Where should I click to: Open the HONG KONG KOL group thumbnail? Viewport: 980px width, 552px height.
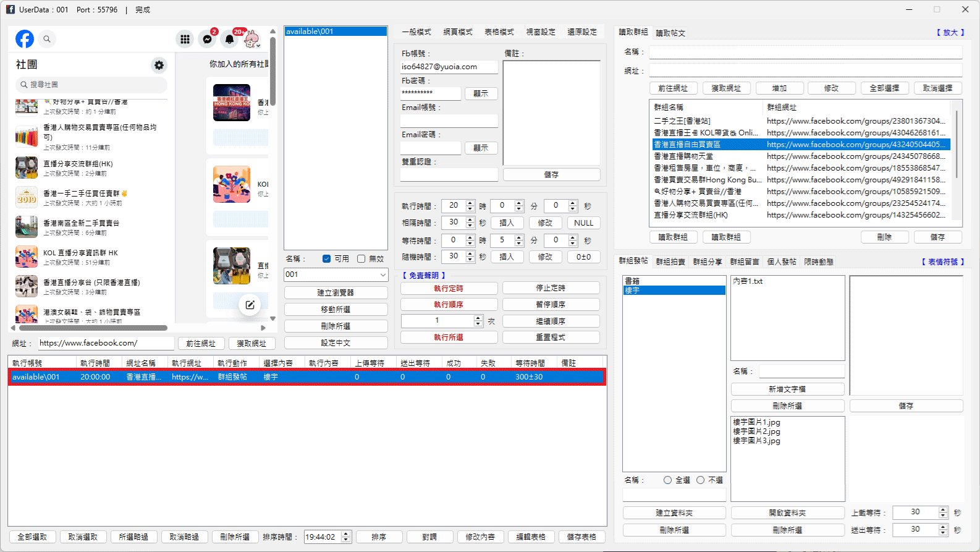pos(232,103)
